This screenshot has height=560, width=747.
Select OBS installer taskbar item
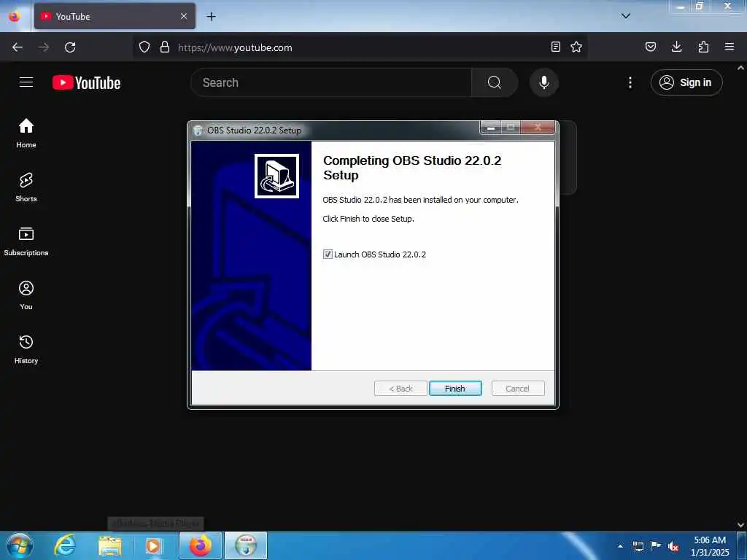(246, 545)
